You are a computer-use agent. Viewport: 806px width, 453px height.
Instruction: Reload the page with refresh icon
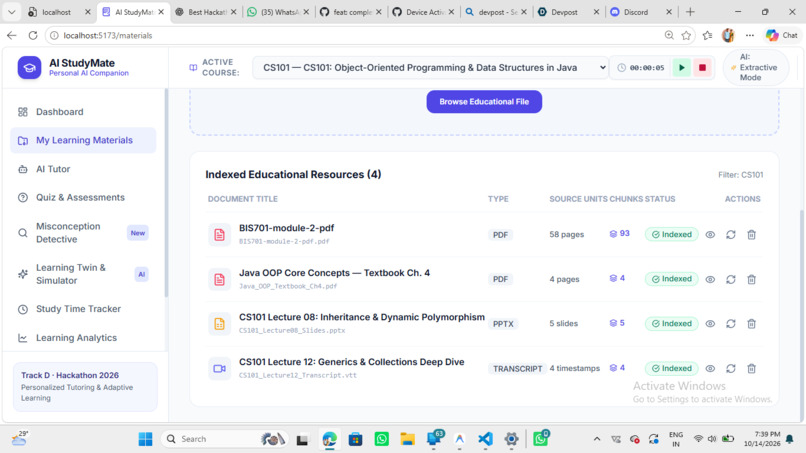pyautogui.click(x=33, y=35)
